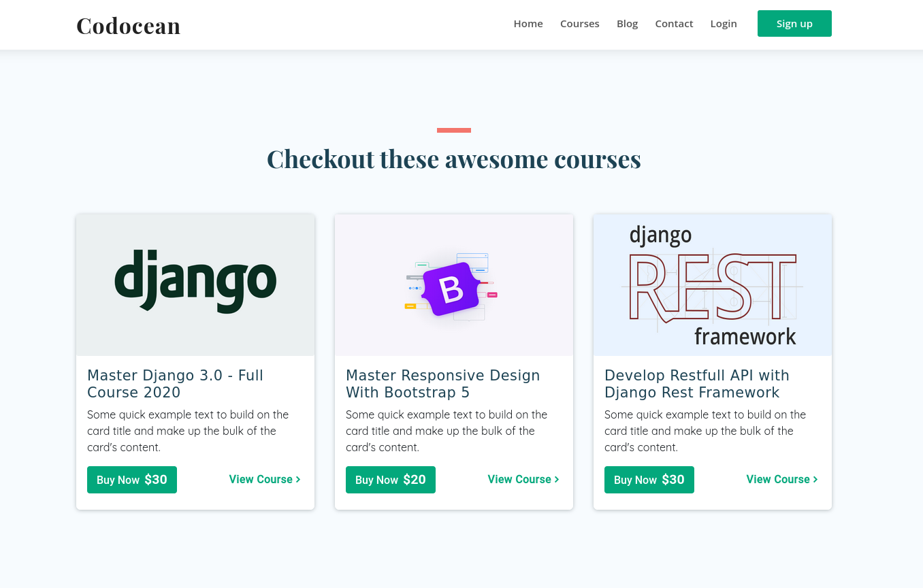Open the Contact nav link
The width and height of the screenshot is (923, 588).
674,24
